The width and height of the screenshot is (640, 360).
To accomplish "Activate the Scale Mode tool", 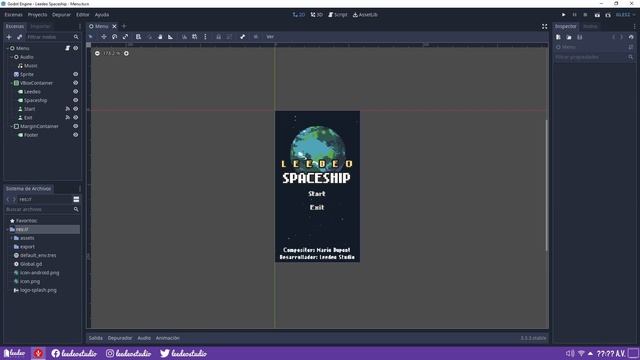I will (125, 37).
